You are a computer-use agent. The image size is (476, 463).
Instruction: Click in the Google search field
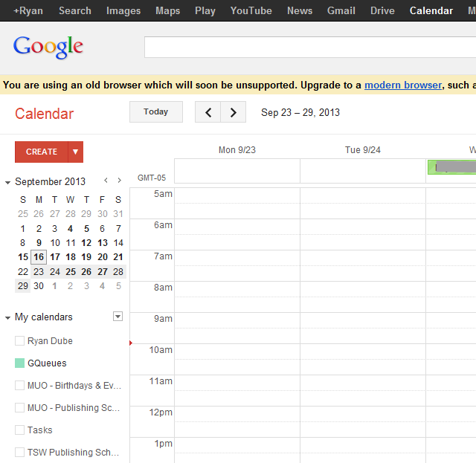pos(309,47)
